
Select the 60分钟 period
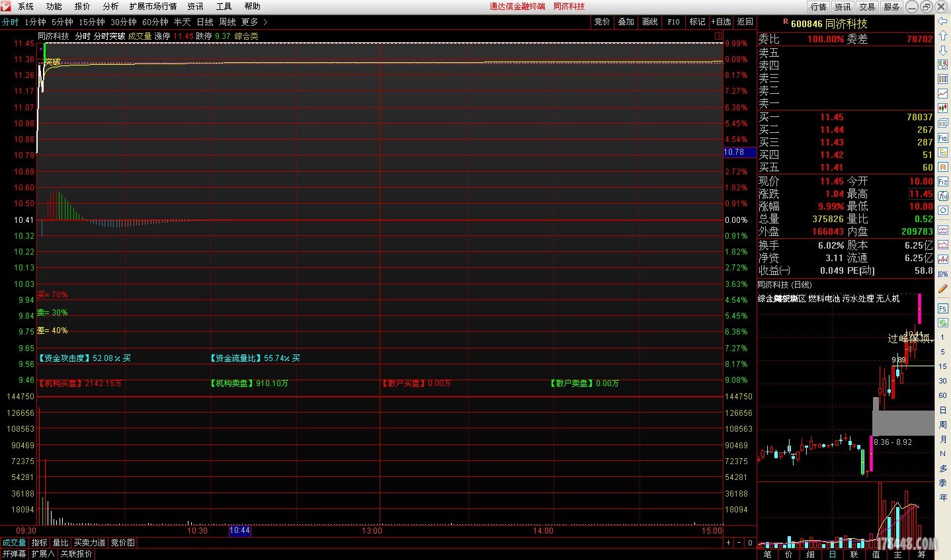(x=155, y=22)
